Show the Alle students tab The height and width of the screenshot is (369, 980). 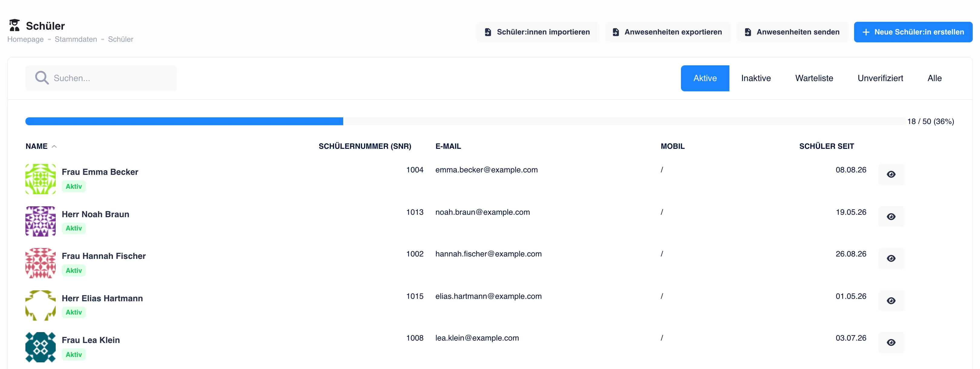pyautogui.click(x=934, y=78)
